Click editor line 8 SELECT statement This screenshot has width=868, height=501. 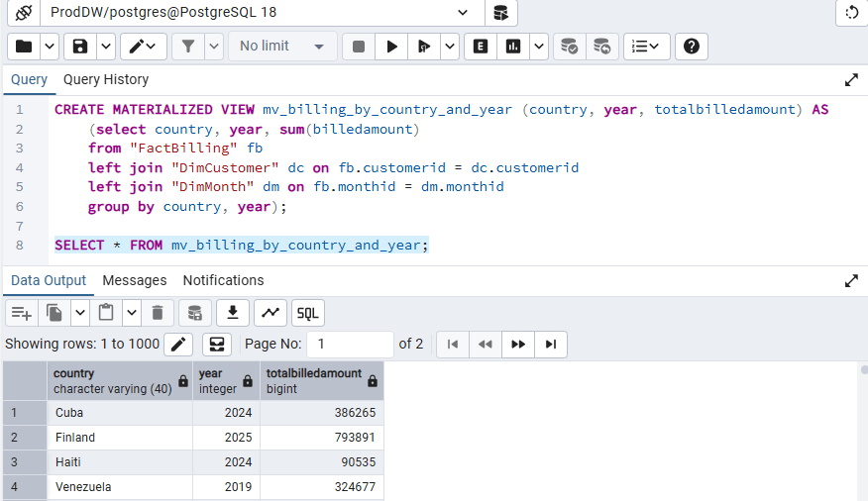[242, 245]
